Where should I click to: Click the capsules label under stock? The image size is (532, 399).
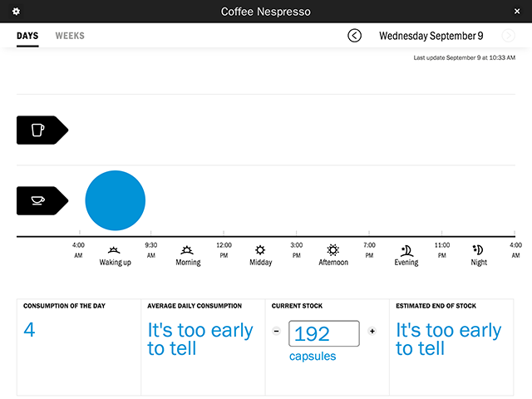(313, 357)
